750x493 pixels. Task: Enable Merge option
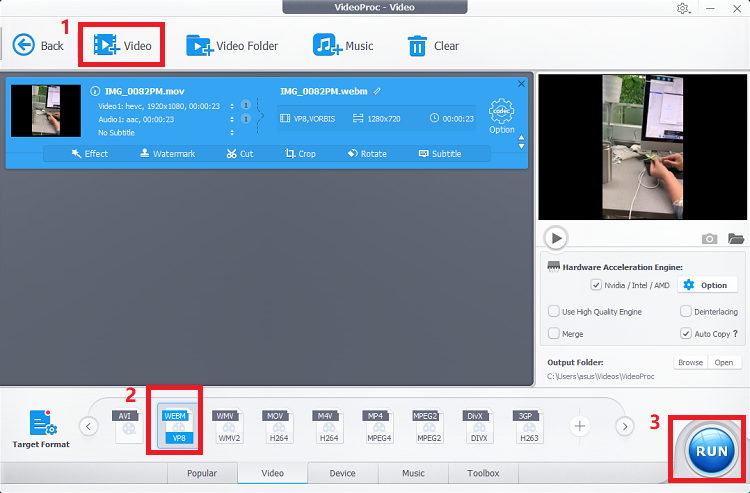click(x=553, y=333)
